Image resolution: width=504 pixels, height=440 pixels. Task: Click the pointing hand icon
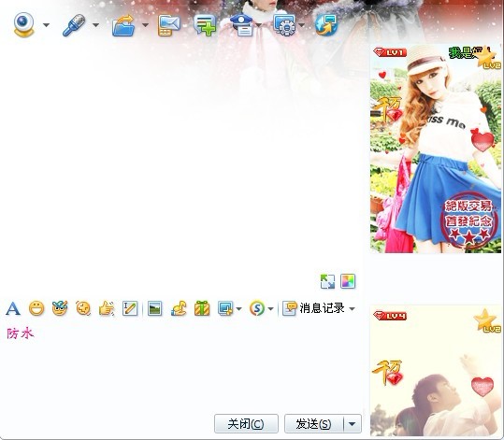pyautogui.click(x=107, y=308)
